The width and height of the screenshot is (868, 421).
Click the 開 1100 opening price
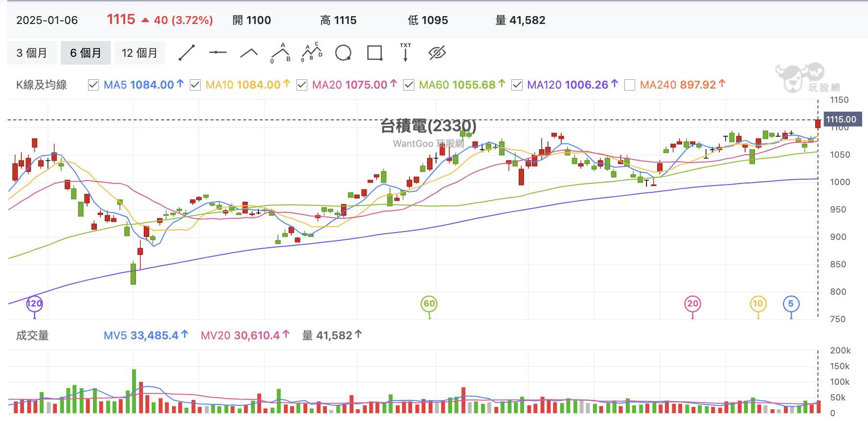click(x=251, y=21)
